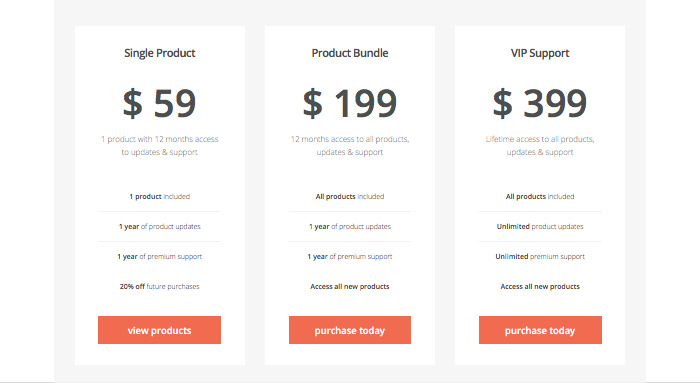Viewport: 700px width, 383px height.
Task: Click the 'view products' button
Action: [159, 330]
